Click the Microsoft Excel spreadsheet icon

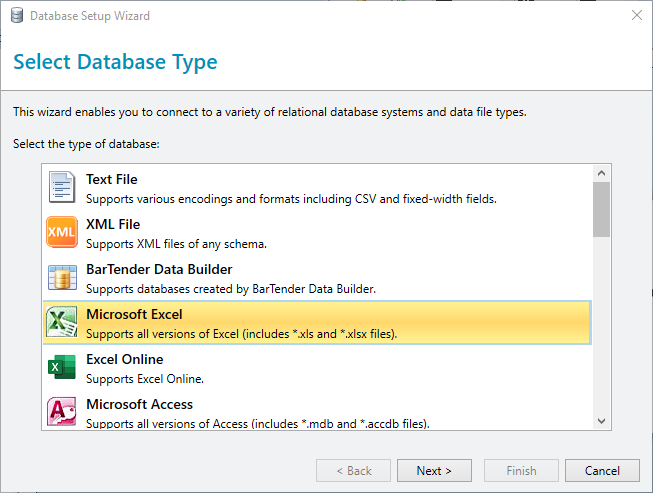pyautogui.click(x=62, y=322)
